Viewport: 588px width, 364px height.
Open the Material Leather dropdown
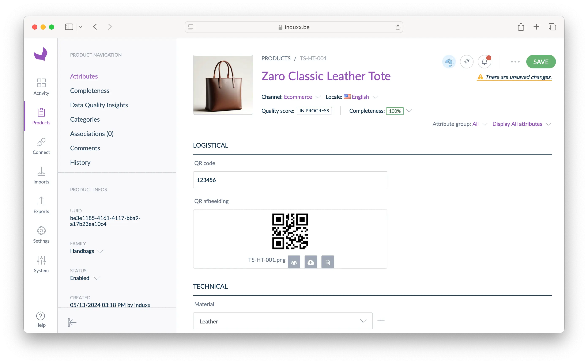(282, 321)
